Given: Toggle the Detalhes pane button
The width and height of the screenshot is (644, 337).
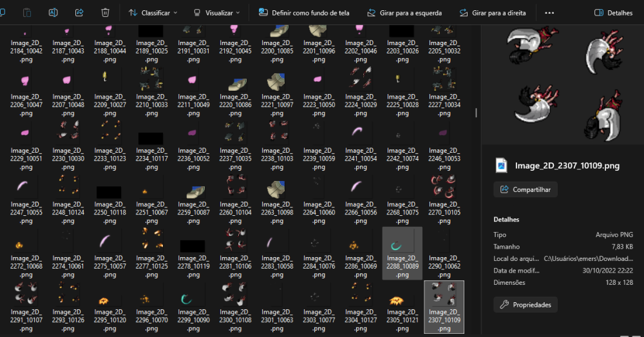Looking at the screenshot, I should (613, 12).
